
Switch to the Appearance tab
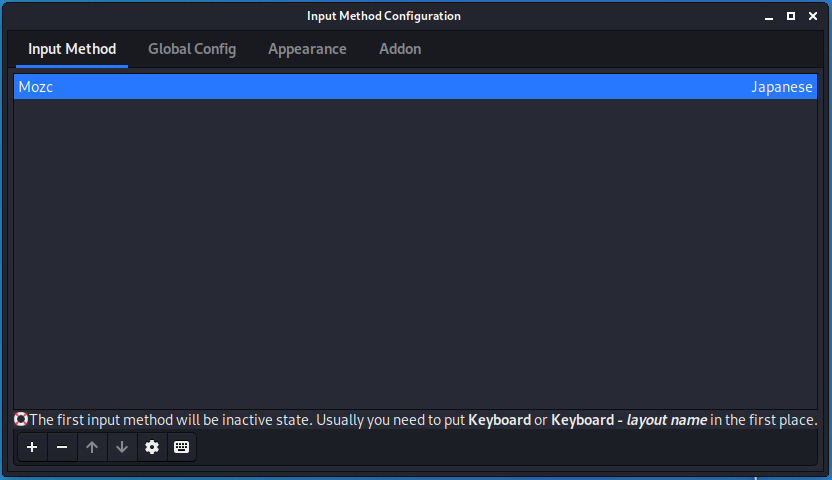[307, 49]
